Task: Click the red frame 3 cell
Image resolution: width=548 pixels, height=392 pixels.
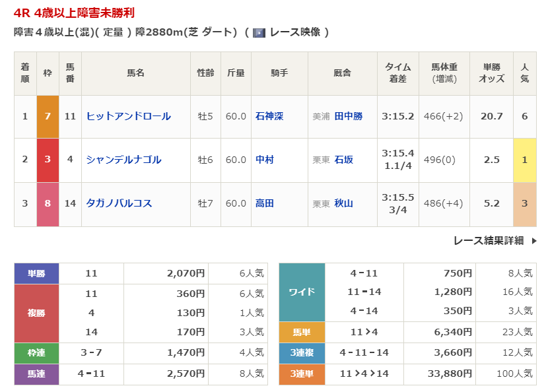Action: 48,160
